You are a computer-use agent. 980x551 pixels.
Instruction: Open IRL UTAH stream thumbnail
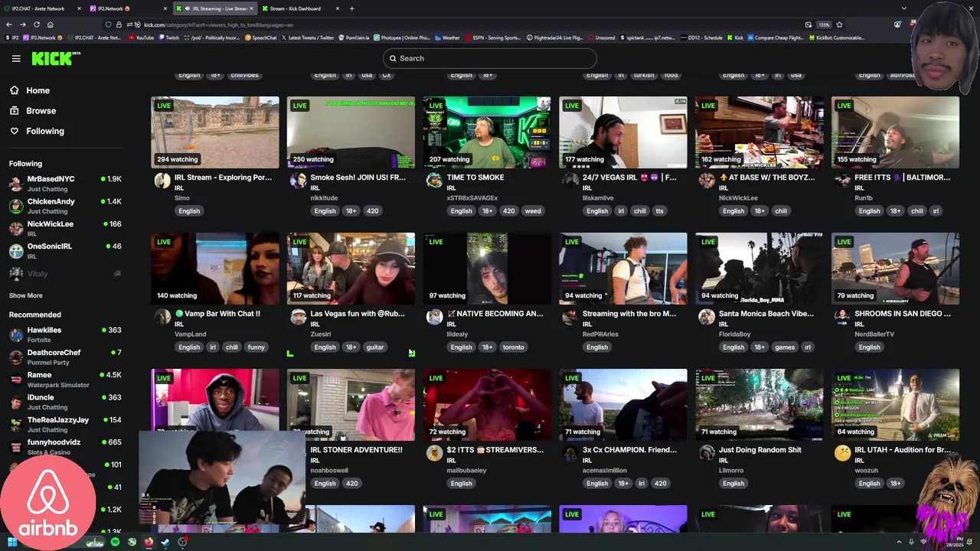tap(896, 405)
